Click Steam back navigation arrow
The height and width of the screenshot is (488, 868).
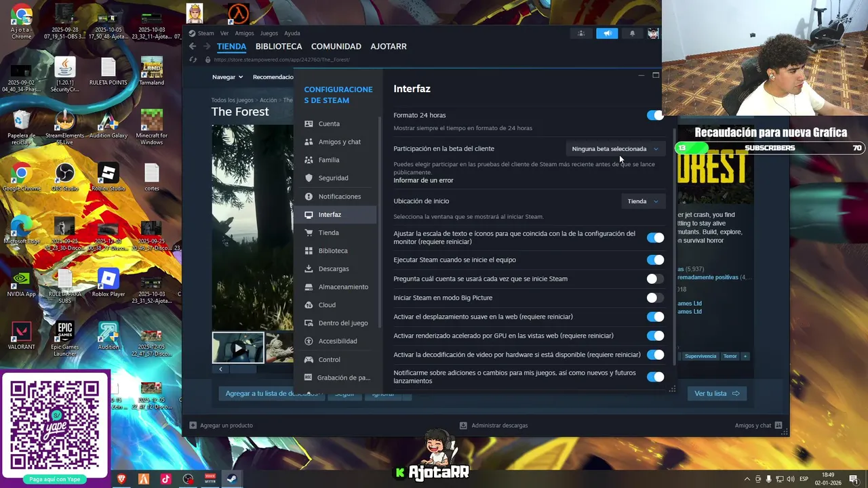click(x=193, y=46)
